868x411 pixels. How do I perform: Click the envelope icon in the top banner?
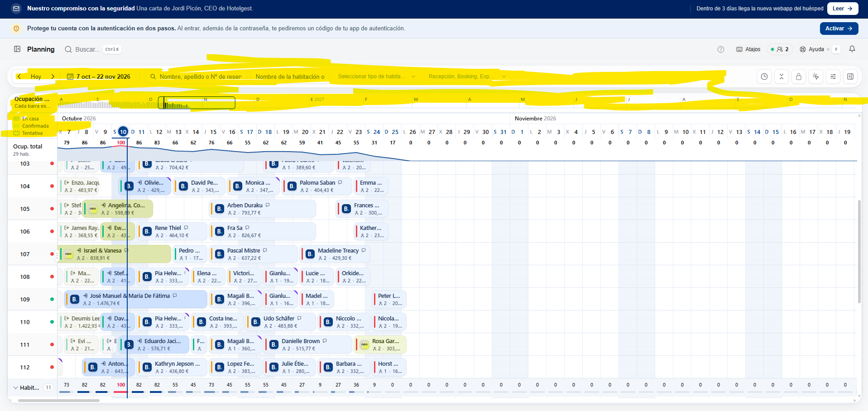(x=16, y=8)
